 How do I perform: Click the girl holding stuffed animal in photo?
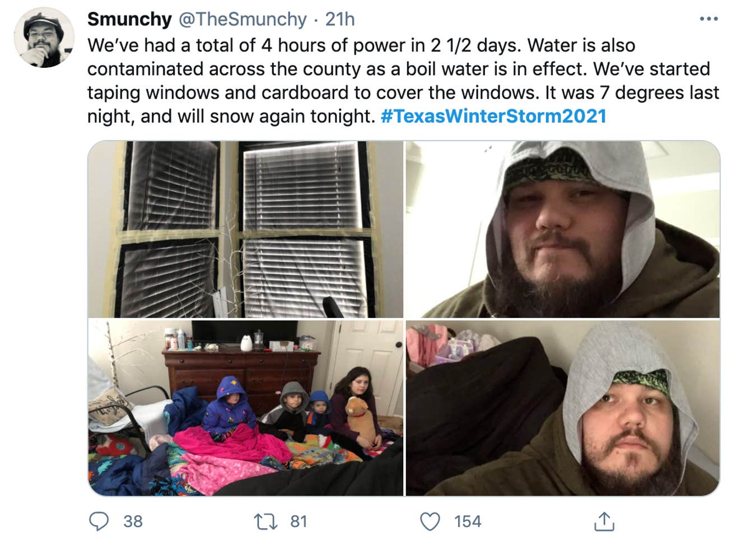(x=357, y=409)
